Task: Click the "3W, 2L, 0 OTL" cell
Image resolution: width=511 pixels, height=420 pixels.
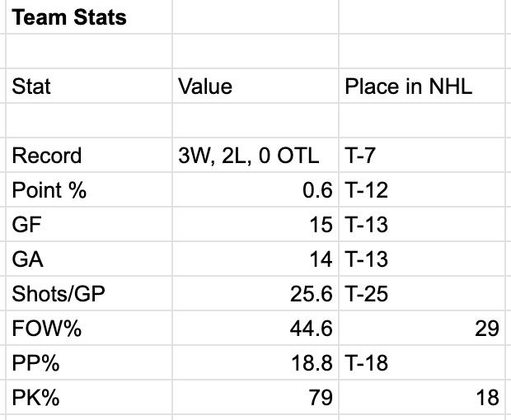Action: (248, 156)
